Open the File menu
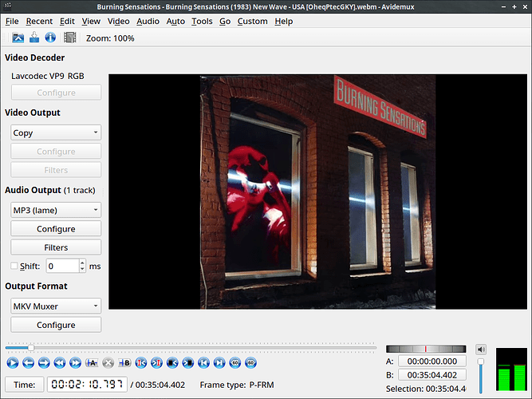This screenshot has height=399, width=532. pyautogui.click(x=12, y=21)
